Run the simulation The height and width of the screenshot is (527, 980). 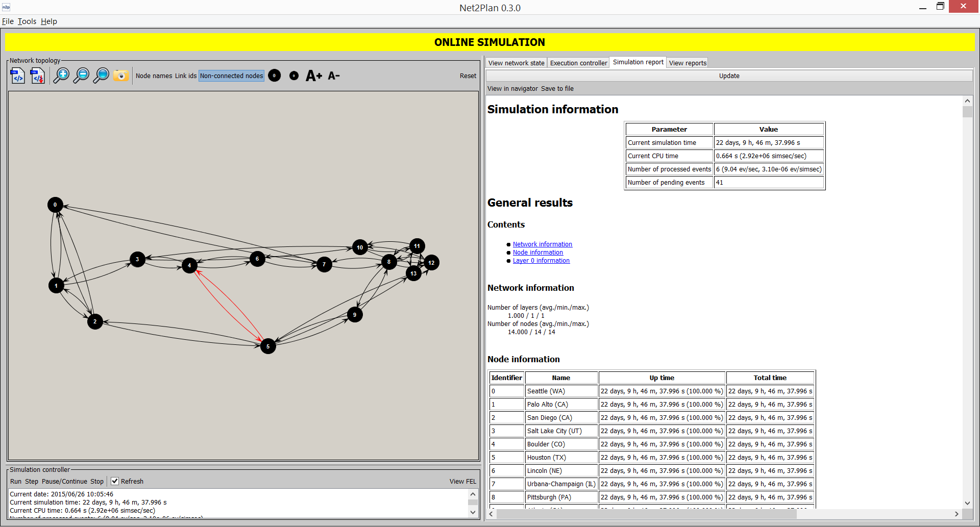click(x=16, y=482)
